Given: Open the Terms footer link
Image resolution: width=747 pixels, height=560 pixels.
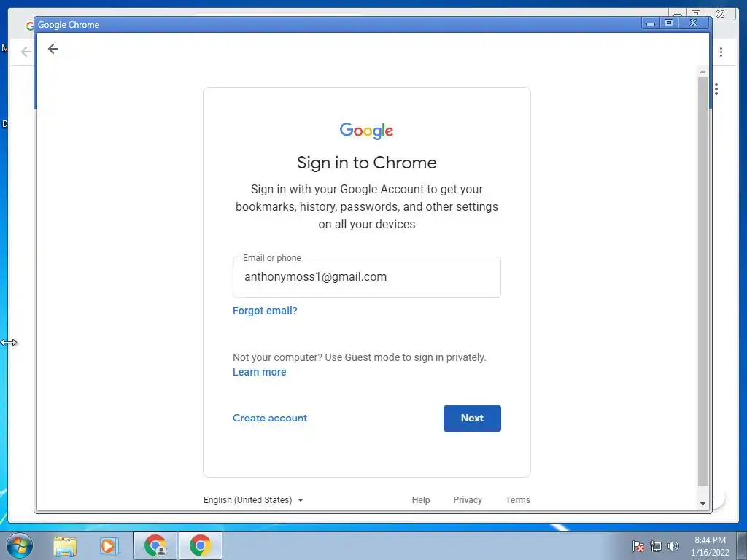Looking at the screenshot, I should coord(517,500).
